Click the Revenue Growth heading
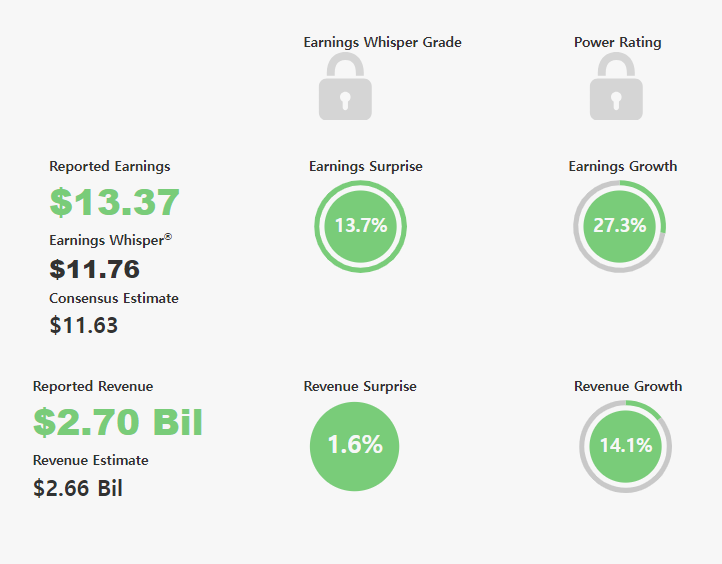 (x=628, y=386)
